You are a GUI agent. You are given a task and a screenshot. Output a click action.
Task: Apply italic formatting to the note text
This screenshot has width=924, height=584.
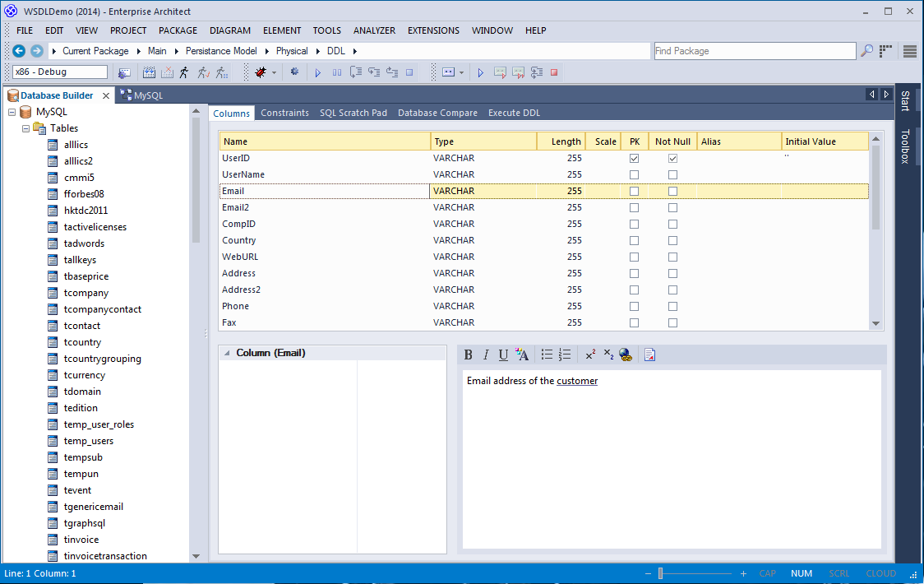click(485, 355)
